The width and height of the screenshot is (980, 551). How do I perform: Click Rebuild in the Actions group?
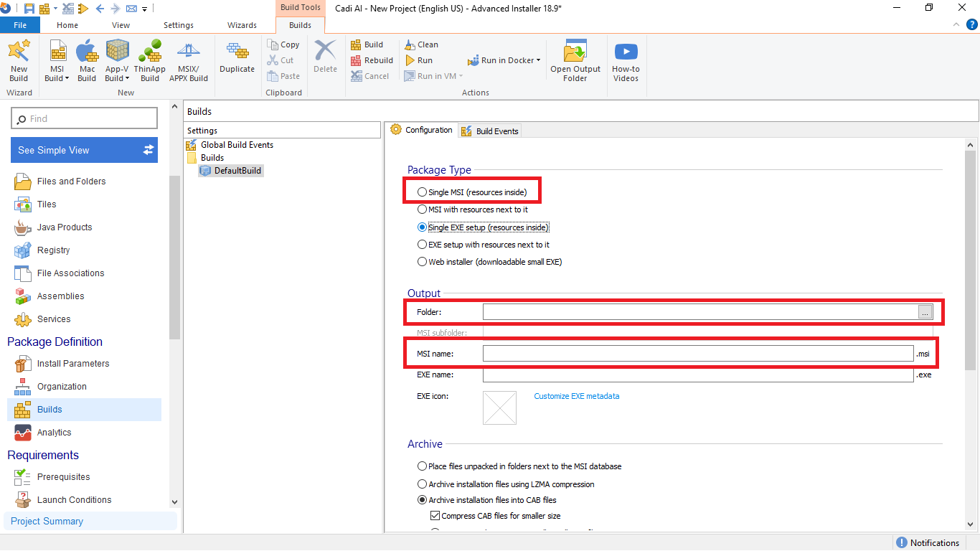coord(372,60)
